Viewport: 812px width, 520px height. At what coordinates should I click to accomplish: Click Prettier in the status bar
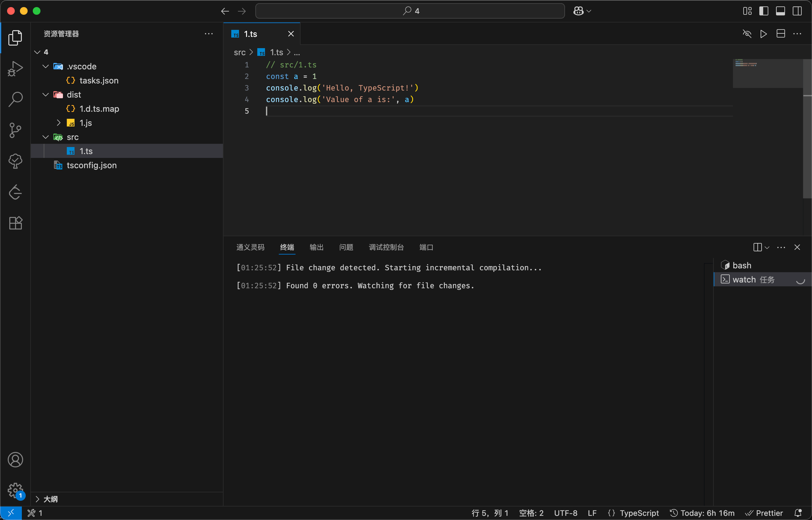coord(768,513)
